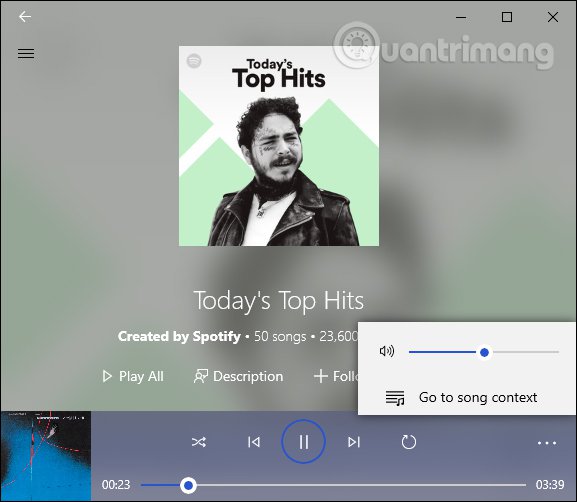Skip to the next track

[354, 442]
